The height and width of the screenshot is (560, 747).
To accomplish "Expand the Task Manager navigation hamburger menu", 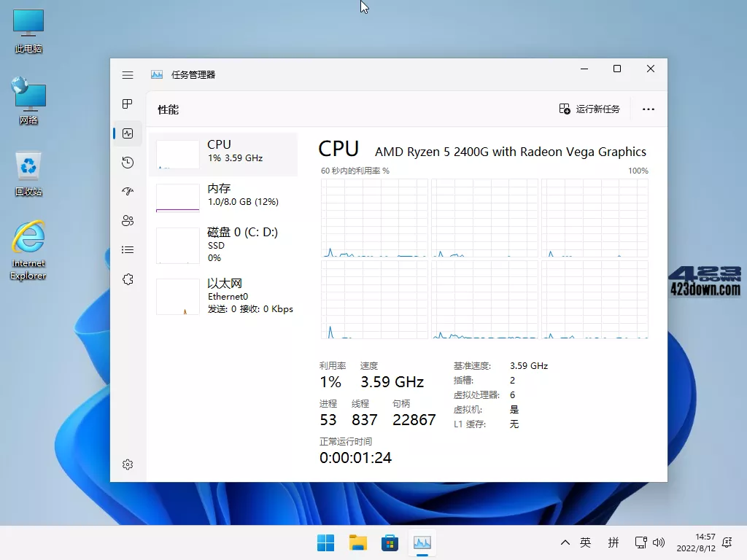I will point(128,74).
